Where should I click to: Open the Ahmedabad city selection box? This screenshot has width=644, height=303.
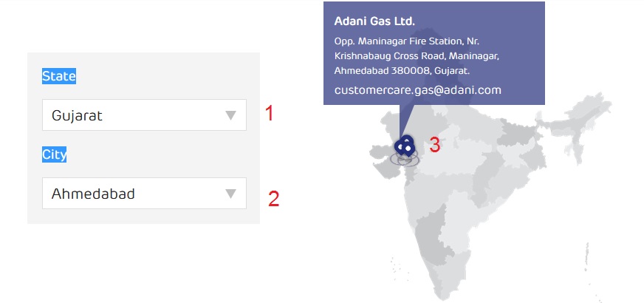tap(144, 193)
